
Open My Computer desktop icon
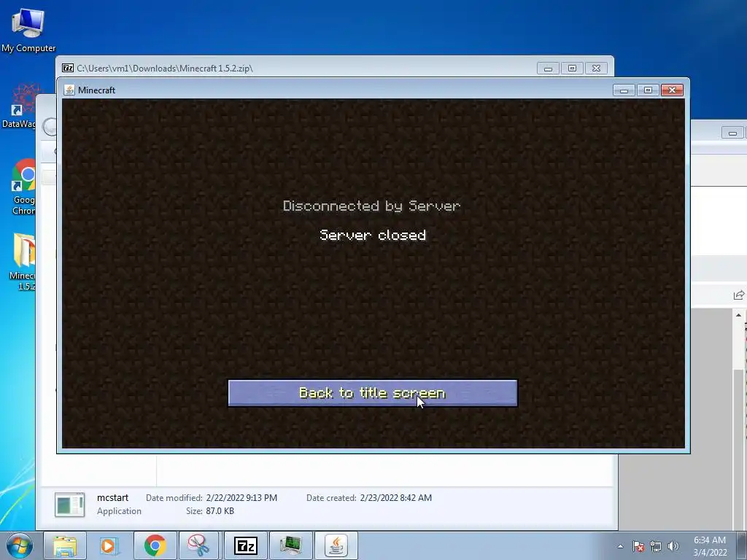click(x=28, y=29)
